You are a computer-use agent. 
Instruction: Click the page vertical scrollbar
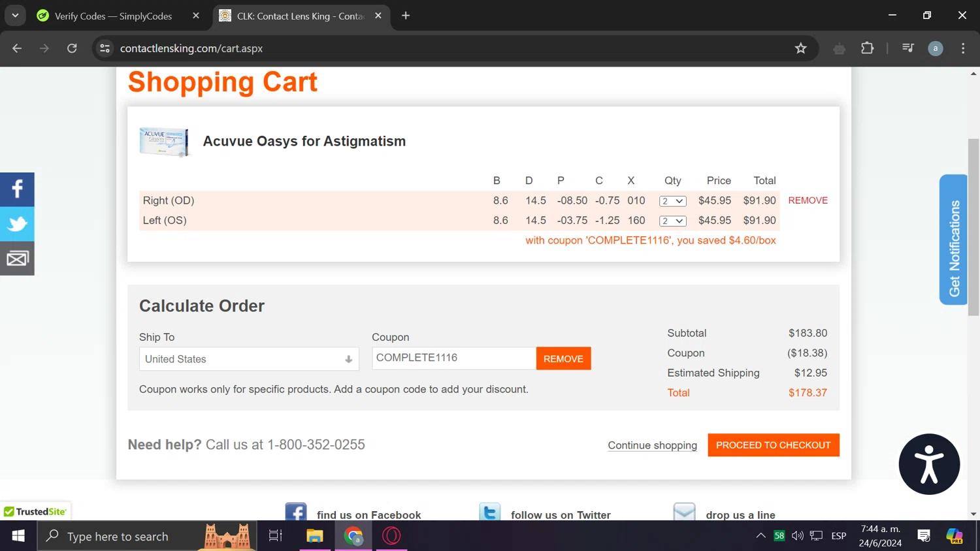[x=973, y=228]
